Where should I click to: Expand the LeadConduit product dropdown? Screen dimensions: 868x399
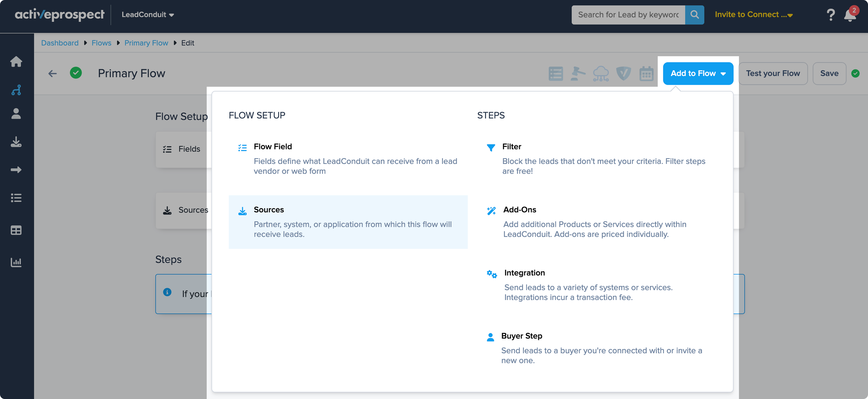(x=148, y=15)
